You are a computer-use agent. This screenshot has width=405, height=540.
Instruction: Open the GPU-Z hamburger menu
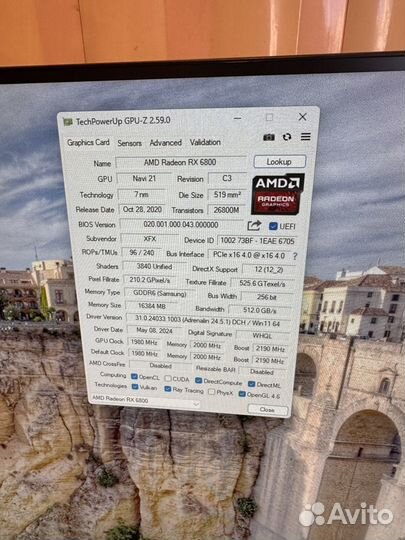coord(305,136)
